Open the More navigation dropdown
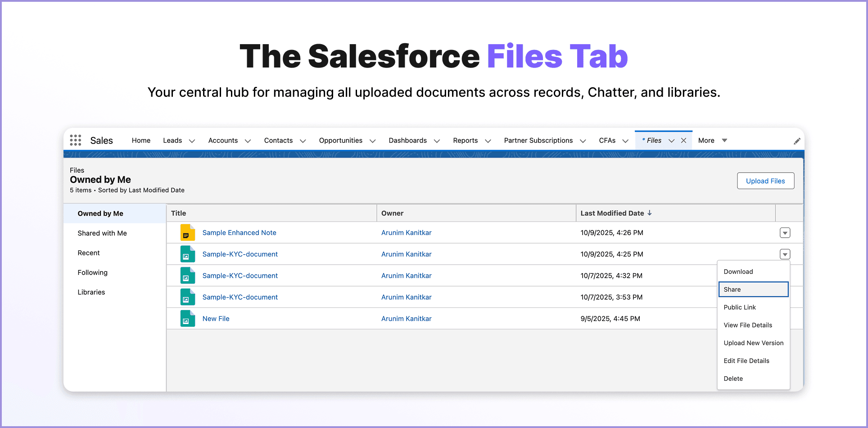Screen dimensions: 868x428 pos(724,140)
